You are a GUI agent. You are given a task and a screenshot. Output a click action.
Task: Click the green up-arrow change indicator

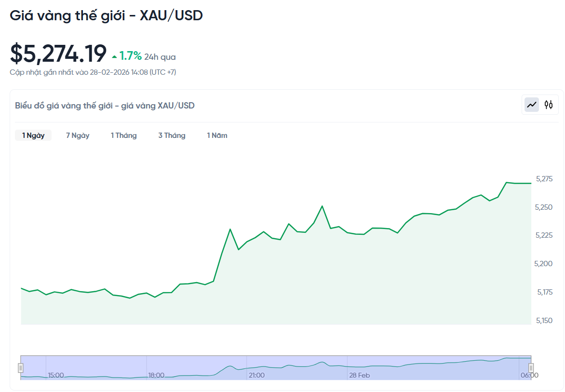(115, 56)
